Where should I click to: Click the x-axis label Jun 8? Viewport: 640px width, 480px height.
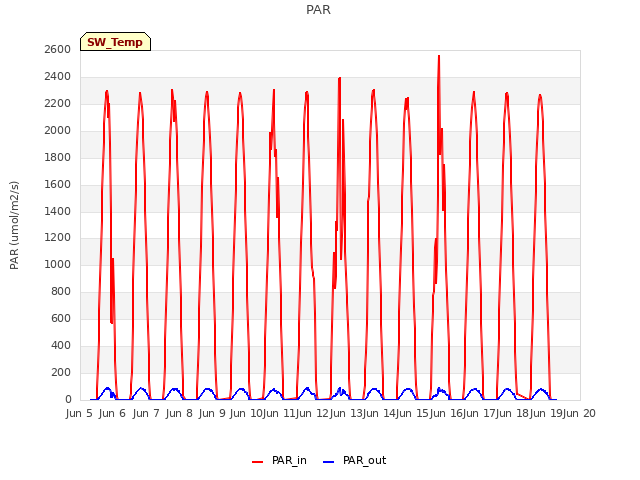pos(179,413)
